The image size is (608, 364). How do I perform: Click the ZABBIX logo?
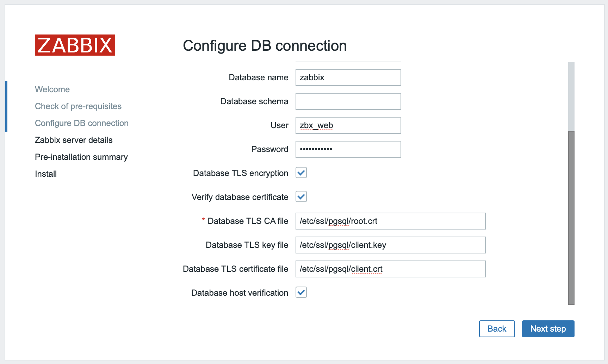(x=75, y=45)
